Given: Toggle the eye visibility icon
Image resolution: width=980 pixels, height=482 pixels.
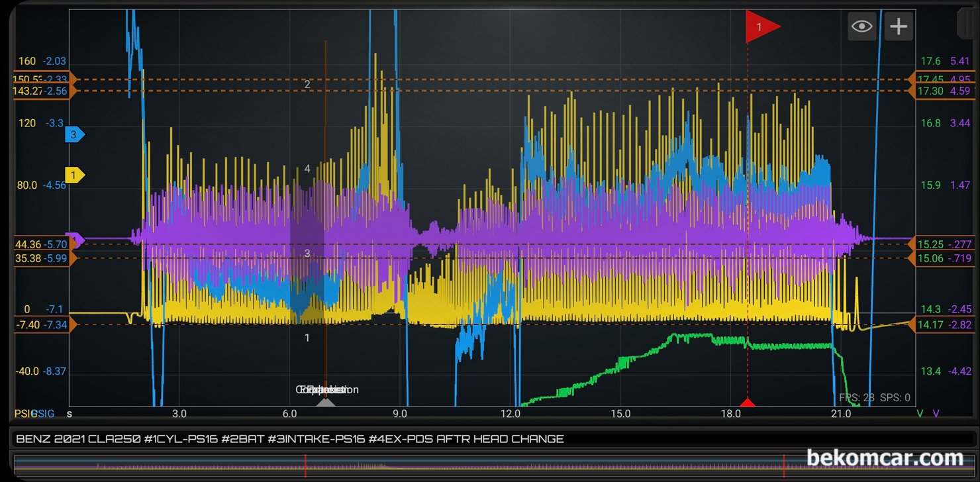Looking at the screenshot, I should (861, 26).
